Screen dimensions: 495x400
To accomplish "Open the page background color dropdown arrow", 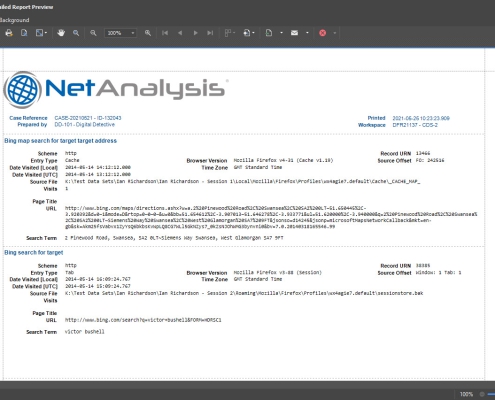I will coord(254,33).
